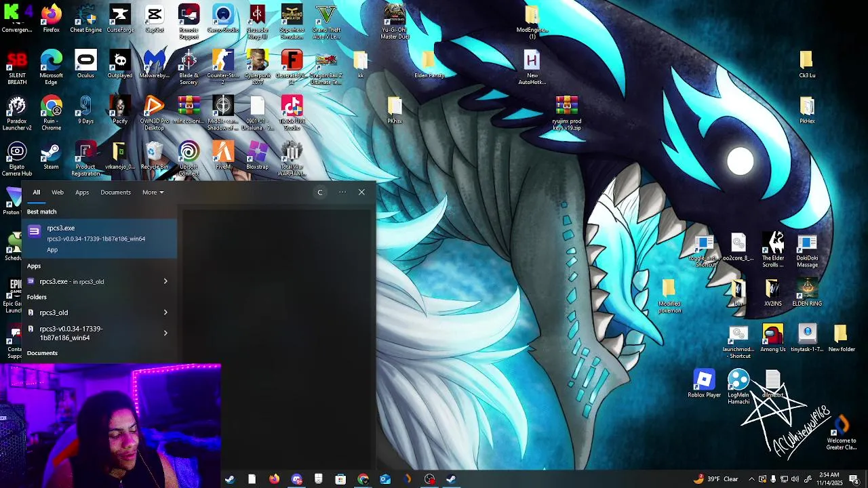Open SILENT BREATH desktop icon
The width and height of the screenshot is (868, 488).
tap(17, 68)
